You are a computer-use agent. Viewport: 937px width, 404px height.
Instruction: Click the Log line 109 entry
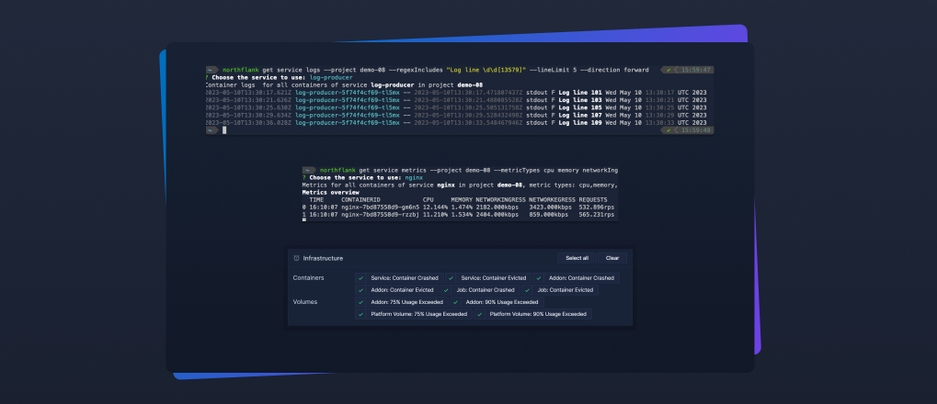(580, 123)
